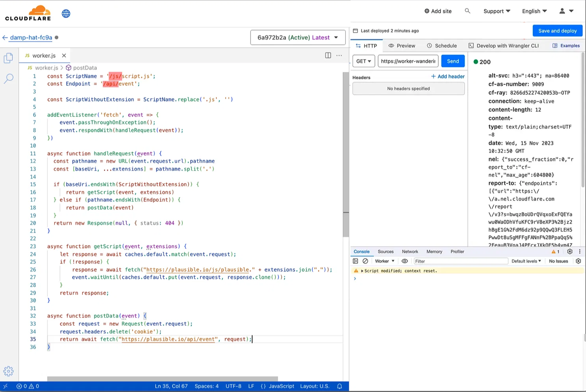Click the damp-hat-fc9a worker name link
The width and height of the screenshot is (586, 392).
[x=31, y=38]
